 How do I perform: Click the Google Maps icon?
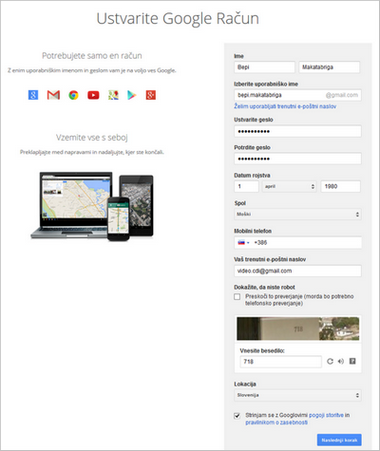click(x=113, y=95)
